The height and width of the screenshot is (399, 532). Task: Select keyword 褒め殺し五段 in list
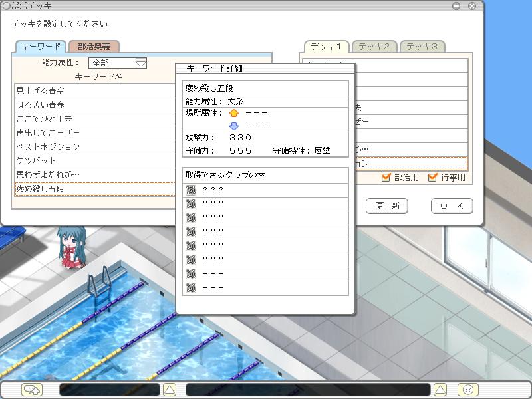pyautogui.click(x=95, y=189)
